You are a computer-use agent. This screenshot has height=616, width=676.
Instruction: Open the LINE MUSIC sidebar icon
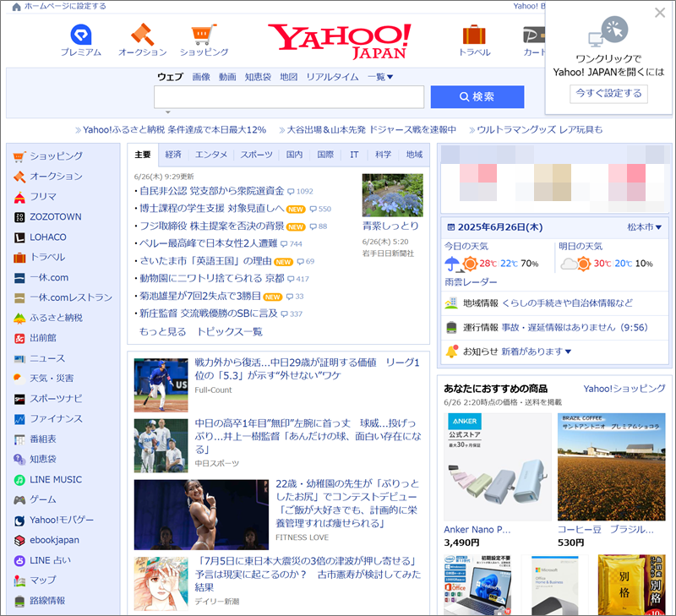19,480
